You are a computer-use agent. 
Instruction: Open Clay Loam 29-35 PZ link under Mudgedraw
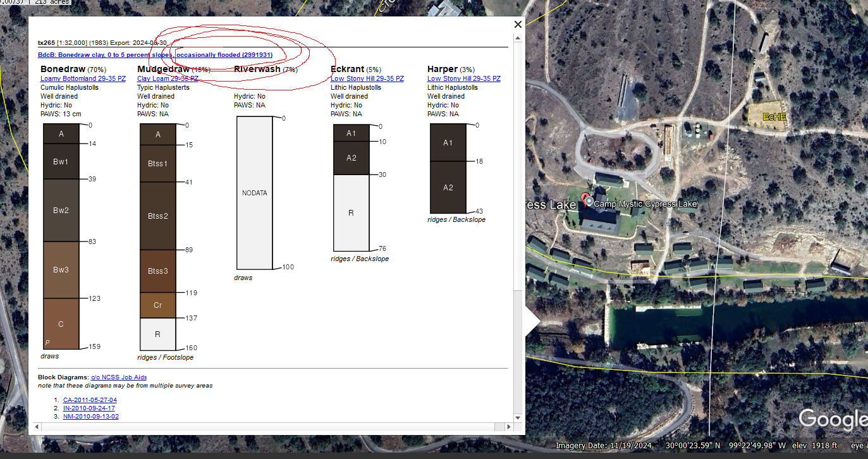pos(168,78)
